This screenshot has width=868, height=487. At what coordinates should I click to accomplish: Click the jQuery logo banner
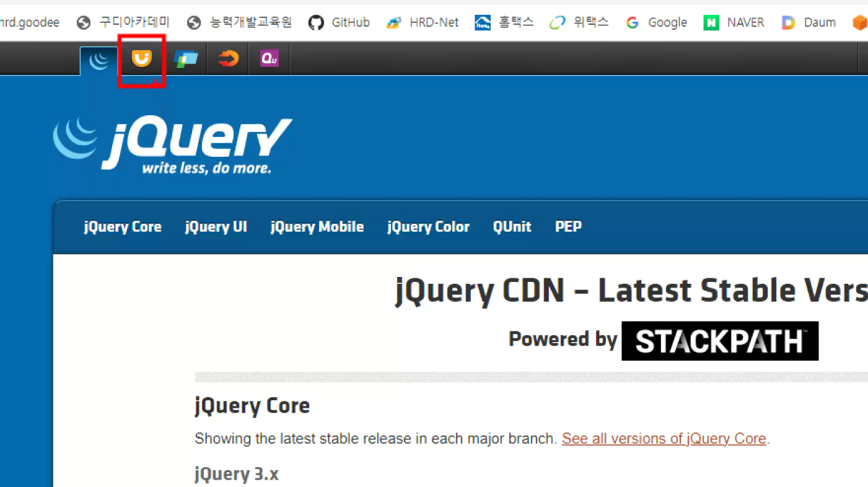pos(172,146)
